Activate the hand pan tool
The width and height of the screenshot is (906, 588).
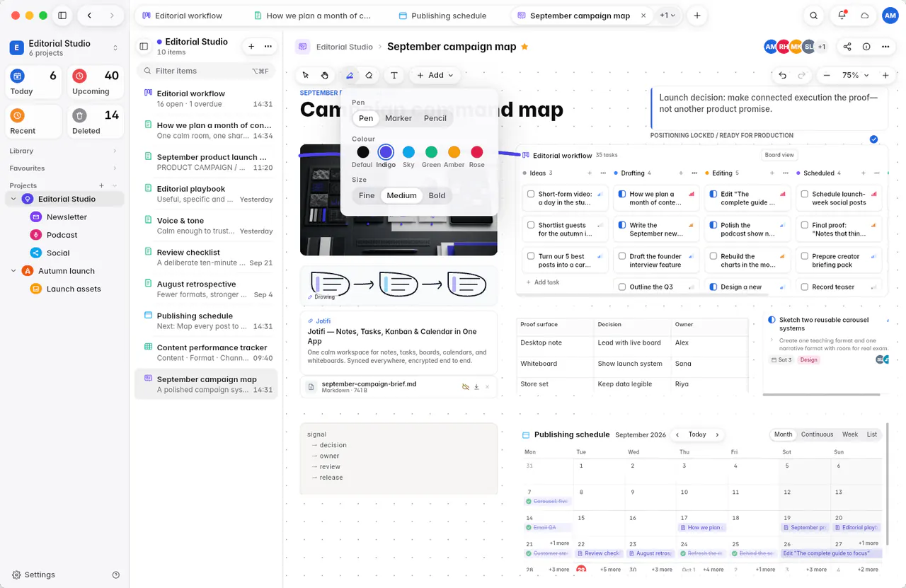[x=325, y=75]
